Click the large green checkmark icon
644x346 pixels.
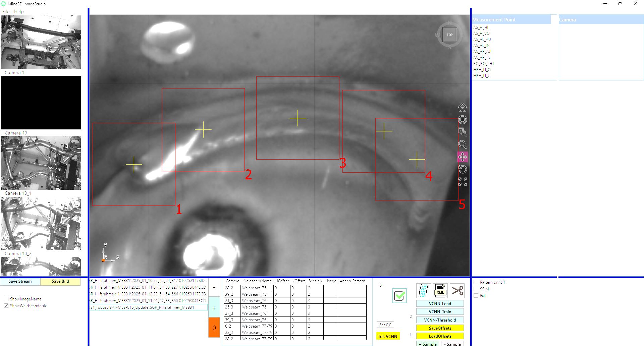pyautogui.click(x=399, y=296)
